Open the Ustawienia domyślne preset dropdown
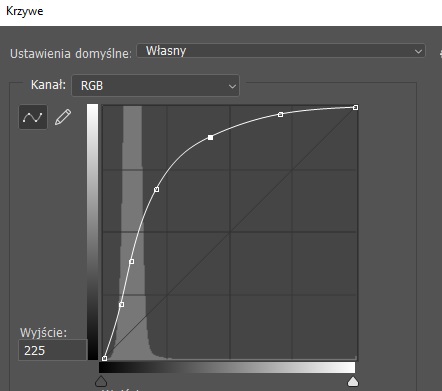The image size is (442, 391). pos(281,51)
